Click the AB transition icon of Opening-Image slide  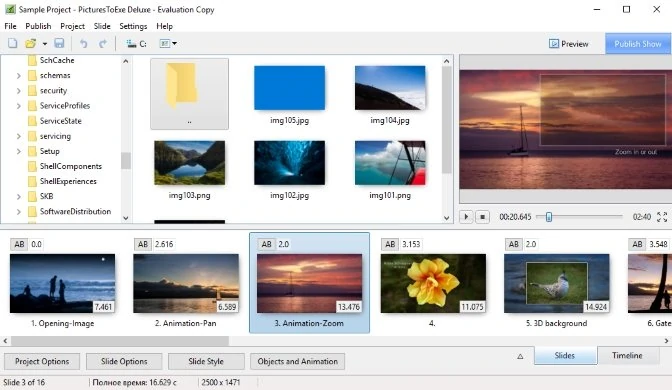pos(19,244)
